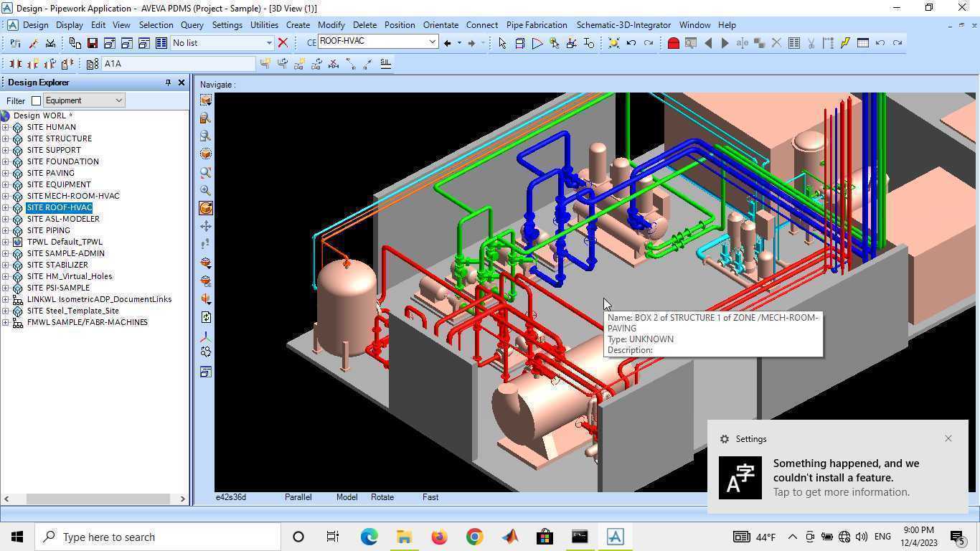980x551 pixels.
Task: Expand the SITE EQUIPMENT tree node
Action: click(x=6, y=184)
